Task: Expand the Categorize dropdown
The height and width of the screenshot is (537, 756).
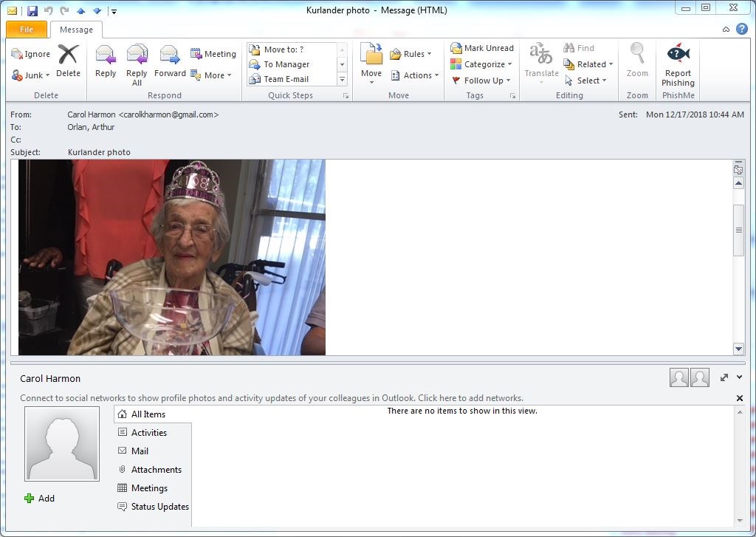Action: (481, 64)
